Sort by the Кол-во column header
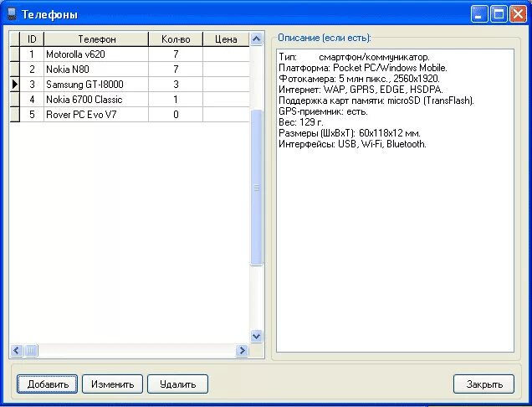Viewport: 532px width, 407px height. click(176, 39)
